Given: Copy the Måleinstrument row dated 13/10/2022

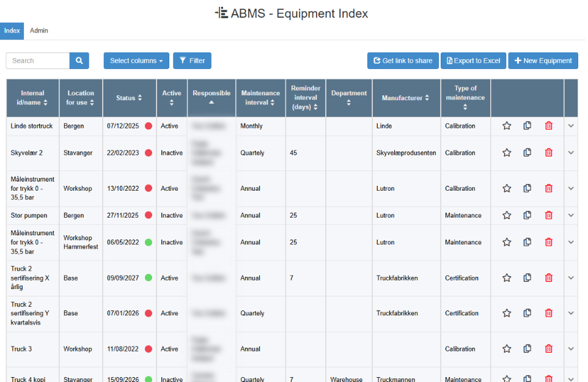Looking at the screenshot, I should click(x=527, y=188).
